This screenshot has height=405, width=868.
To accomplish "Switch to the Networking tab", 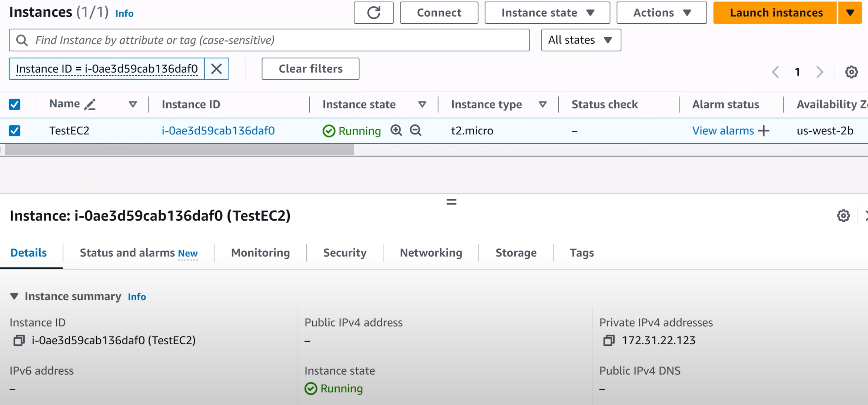I will click(x=431, y=253).
